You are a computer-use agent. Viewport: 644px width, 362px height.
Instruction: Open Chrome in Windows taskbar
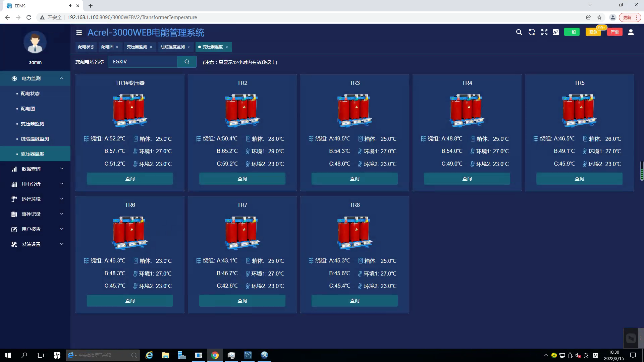coord(215,355)
